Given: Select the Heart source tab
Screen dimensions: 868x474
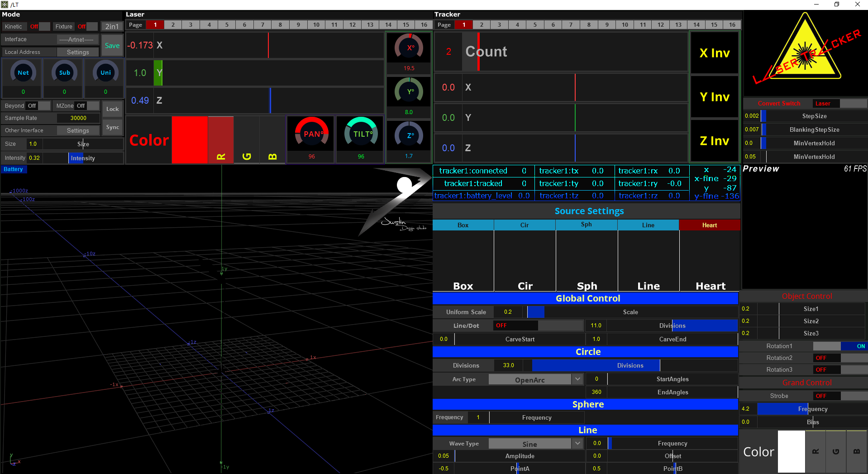Looking at the screenshot, I should pyautogui.click(x=710, y=225).
